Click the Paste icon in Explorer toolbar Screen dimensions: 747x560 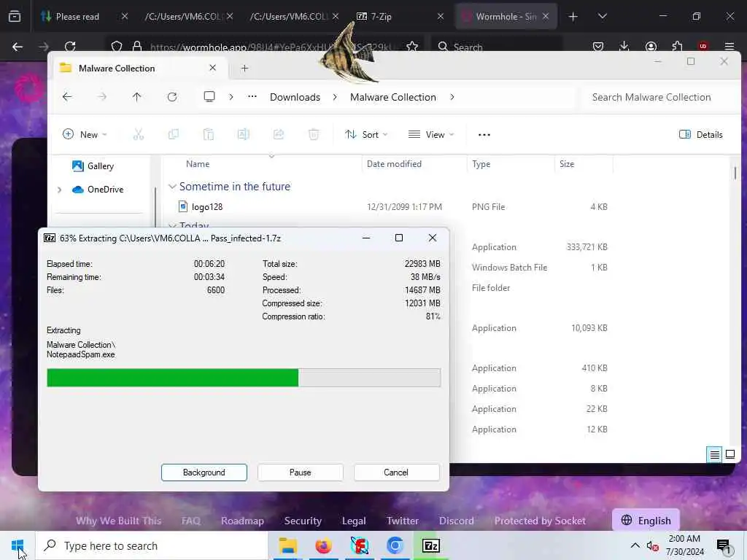[x=208, y=135]
